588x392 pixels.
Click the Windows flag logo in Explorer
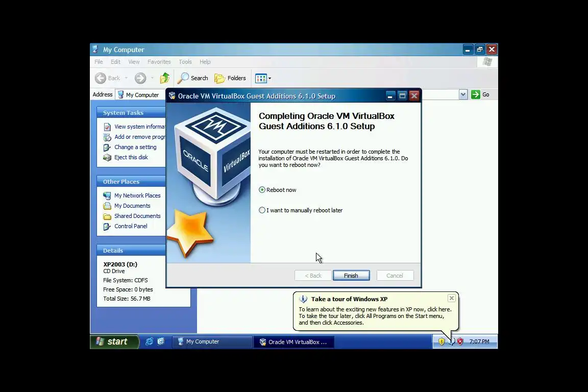tap(487, 62)
